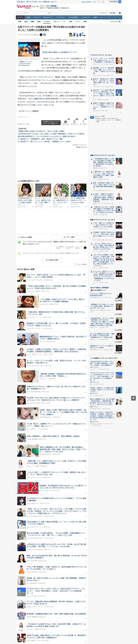
Task: Click the Yahoo! JAPAN News logo
Action: point(27,7)
